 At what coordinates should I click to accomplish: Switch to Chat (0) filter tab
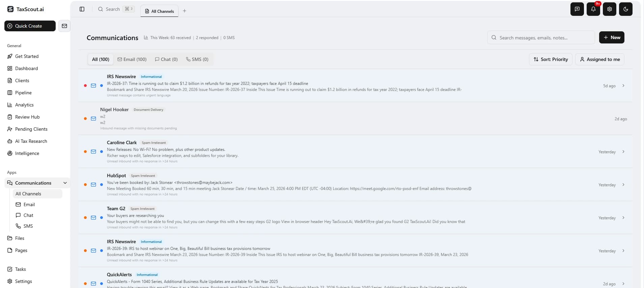click(x=166, y=59)
